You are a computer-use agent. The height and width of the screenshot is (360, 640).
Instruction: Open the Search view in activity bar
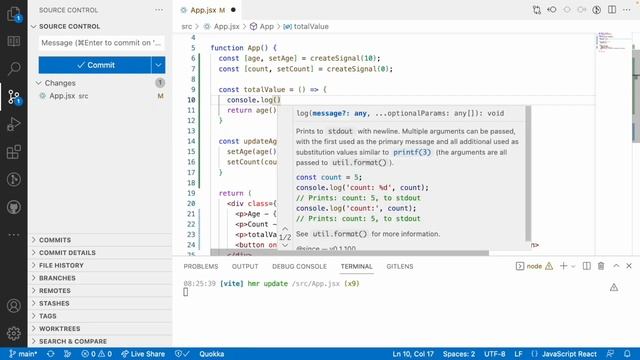point(14,68)
